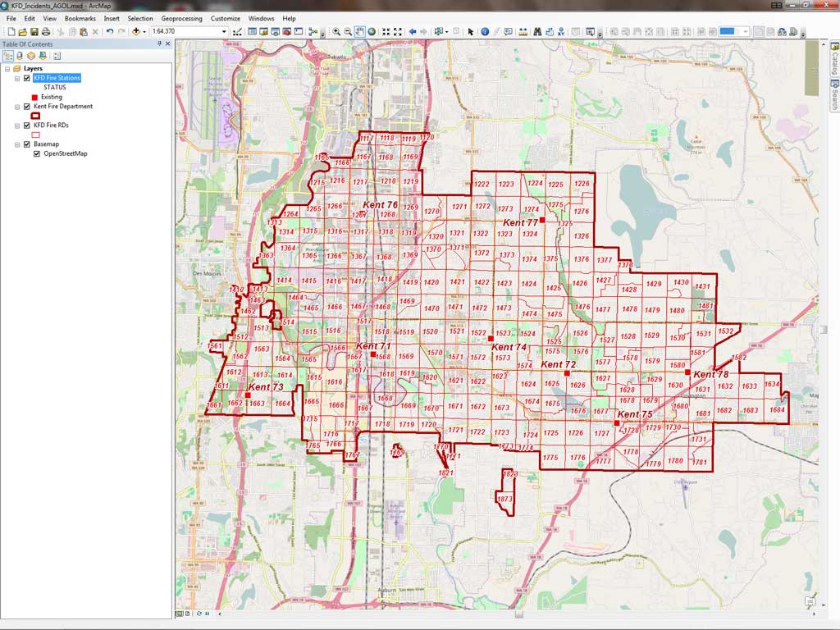
Task: Open the Find binoculars tool
Action: pyautogui.click(x=537, y=32)
